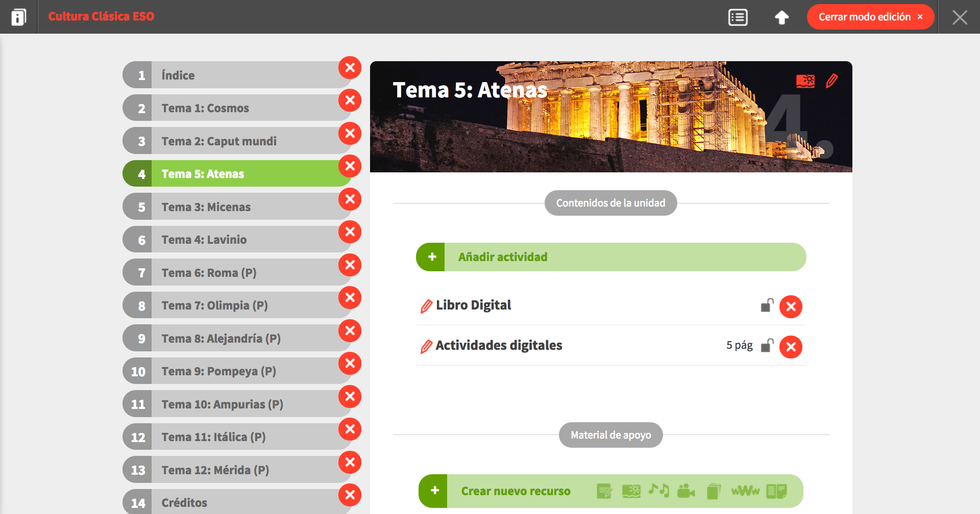This screenshot has width=980, height=514.
Task: Click the upload arrow icon
Action: pyautogui.click(x=781, y=17)
